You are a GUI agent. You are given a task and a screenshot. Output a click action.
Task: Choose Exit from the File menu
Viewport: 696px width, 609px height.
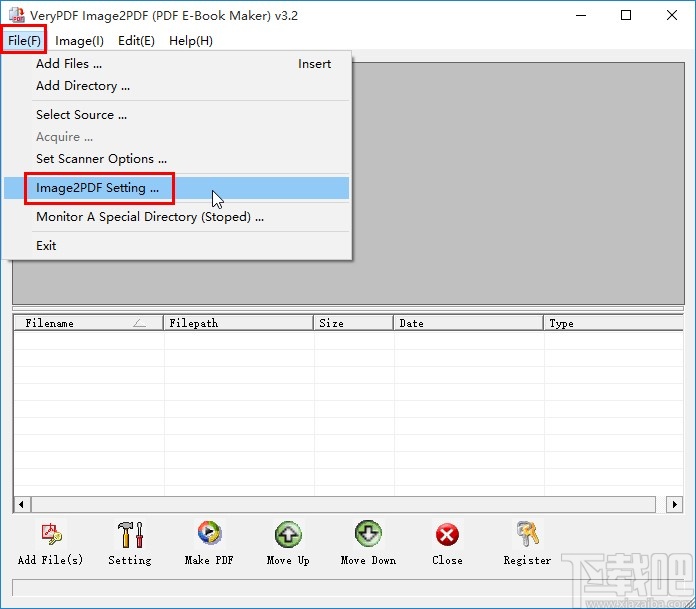[x=177, y=246]
